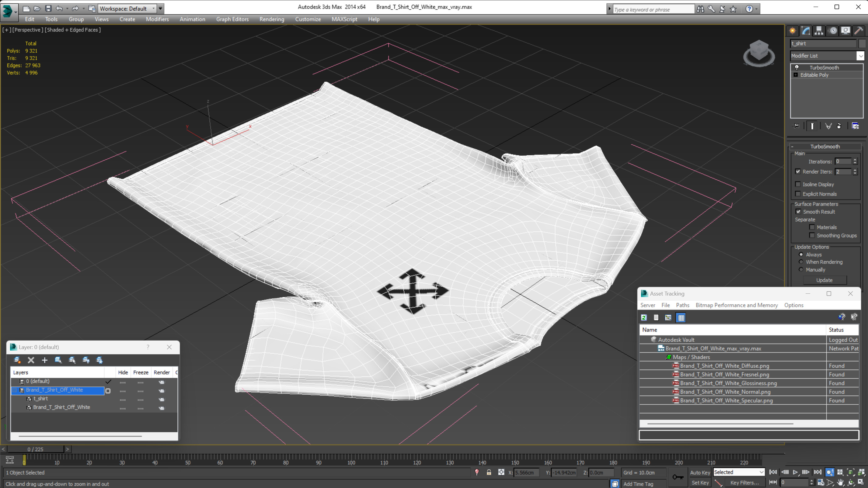The height and width of the screenshot is (488, 868).
Task: Enable Separate by Materials checkbox
Action: pos(812,227)
